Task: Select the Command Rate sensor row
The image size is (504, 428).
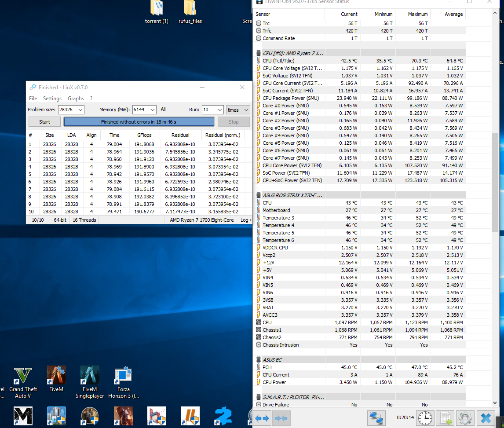Action: coord(359,38)
